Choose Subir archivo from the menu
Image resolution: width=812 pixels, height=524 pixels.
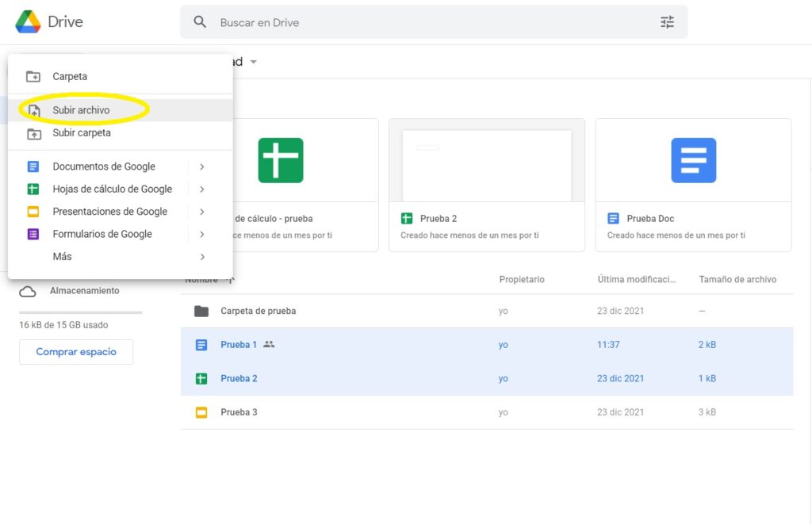tap(121, 110)
